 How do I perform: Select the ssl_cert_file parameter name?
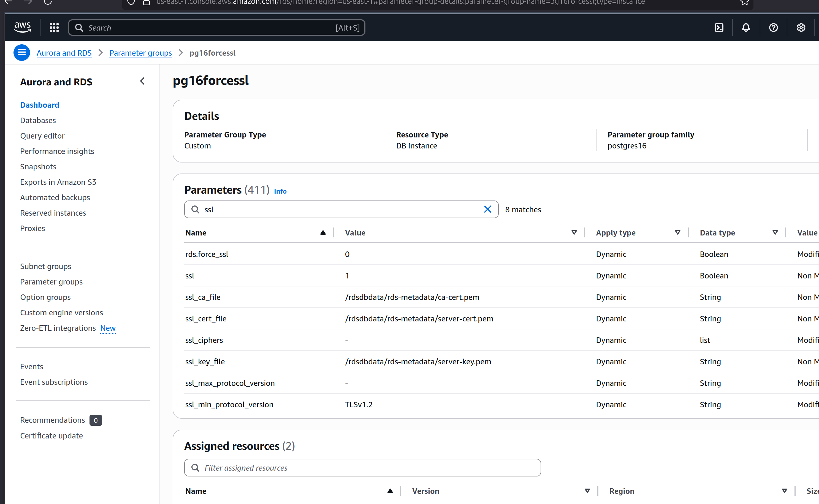point(206,318)
